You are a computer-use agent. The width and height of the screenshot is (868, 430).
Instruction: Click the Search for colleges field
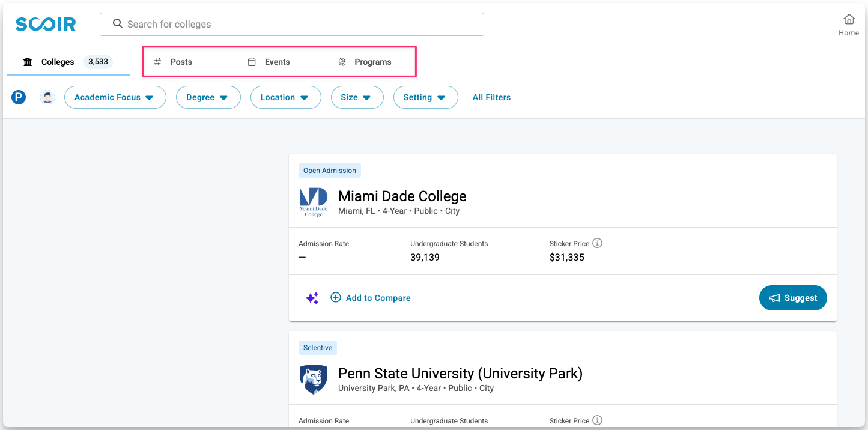pos(292,25)
